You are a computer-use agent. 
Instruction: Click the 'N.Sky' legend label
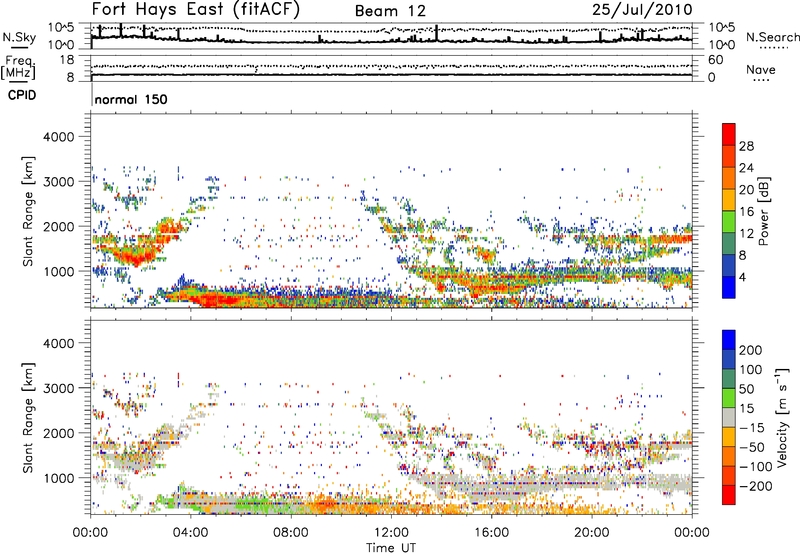(19, 38)
